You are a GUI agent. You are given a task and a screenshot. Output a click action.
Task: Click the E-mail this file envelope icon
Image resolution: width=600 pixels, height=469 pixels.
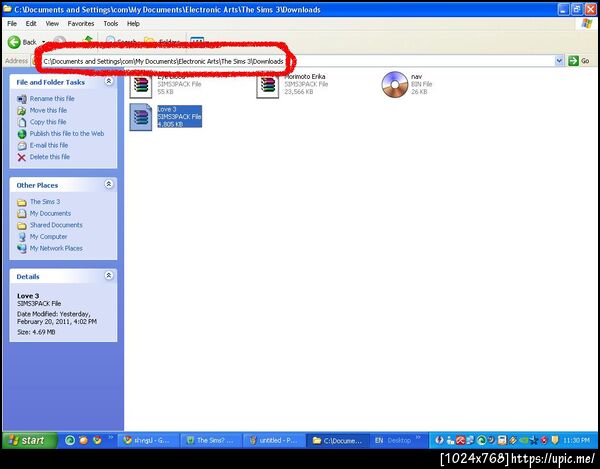pos(22,146)
